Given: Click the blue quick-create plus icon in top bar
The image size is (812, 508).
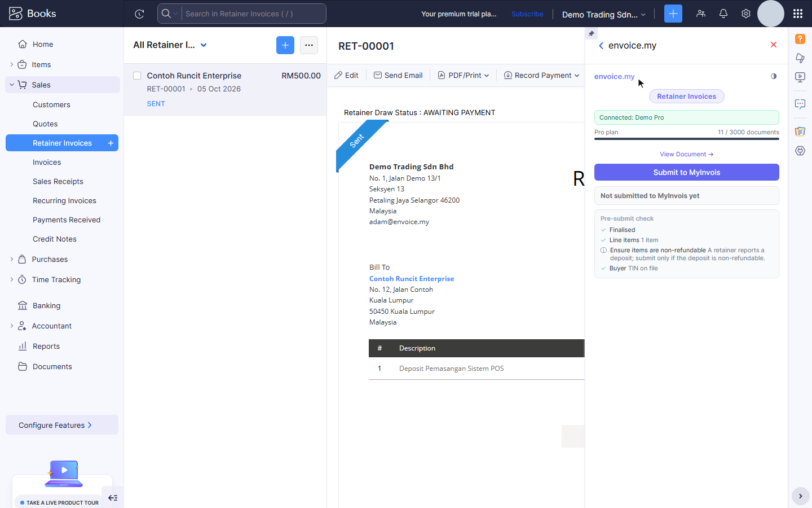Looking at the screenshot, I should (x=673, y=14).
